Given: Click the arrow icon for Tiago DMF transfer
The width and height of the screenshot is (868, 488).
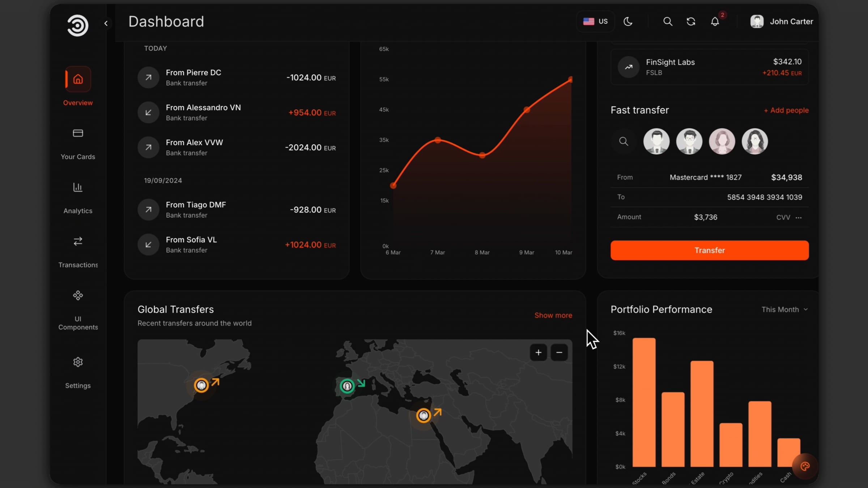Looking at the screenshot, I should (148, 210).
